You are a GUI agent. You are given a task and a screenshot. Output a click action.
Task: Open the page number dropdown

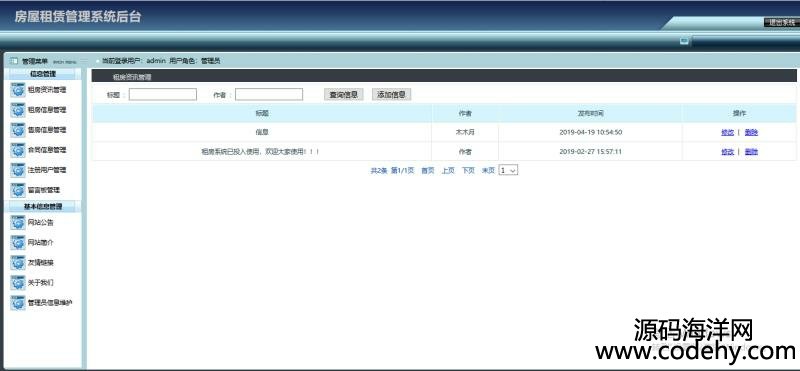pos(508,170)
